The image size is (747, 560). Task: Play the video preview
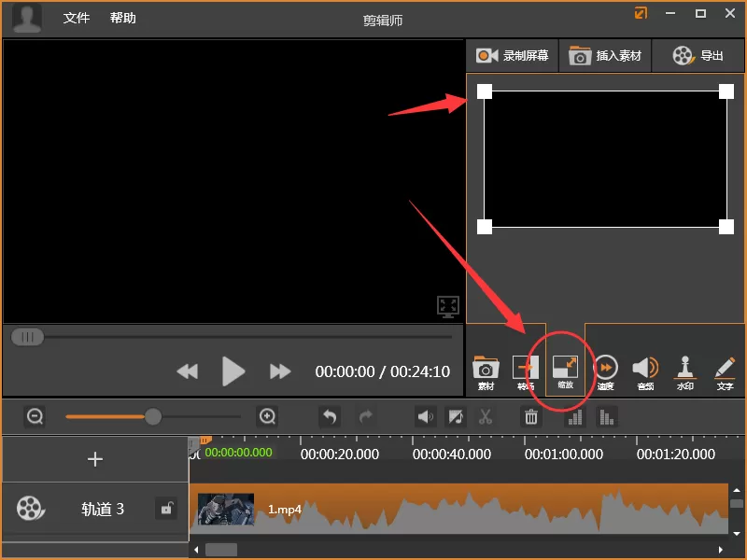click(x=233, y=371)
